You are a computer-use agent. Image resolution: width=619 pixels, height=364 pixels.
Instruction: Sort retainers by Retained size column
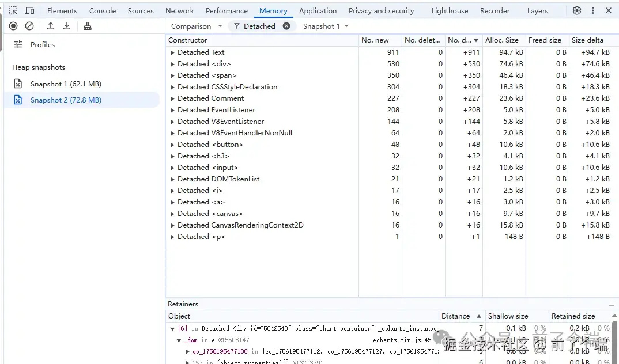pos(580,316)
